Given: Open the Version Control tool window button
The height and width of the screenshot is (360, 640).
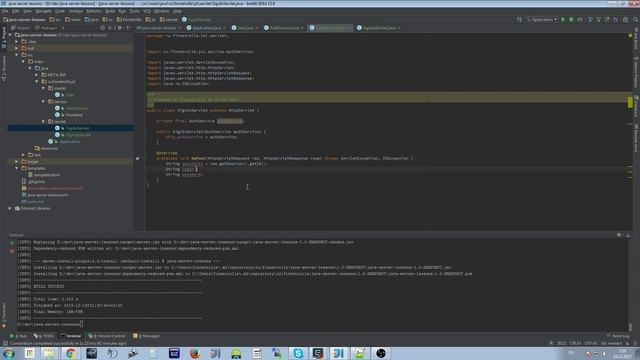Looking at the screenshot, I should tap(107, 336).
